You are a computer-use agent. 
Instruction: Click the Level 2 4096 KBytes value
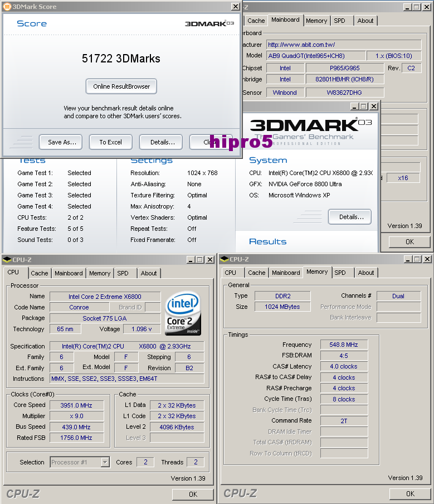(x=177, y=427)
